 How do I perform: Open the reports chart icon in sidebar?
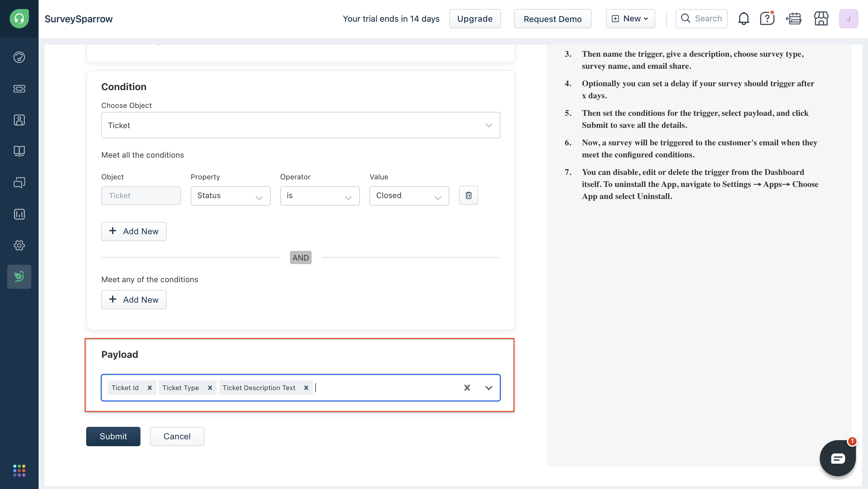click(19, 214)
